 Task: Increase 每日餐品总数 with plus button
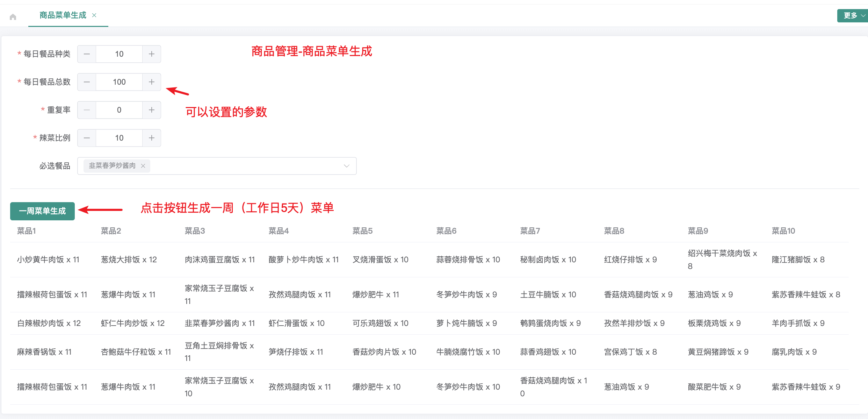point(152,82)
